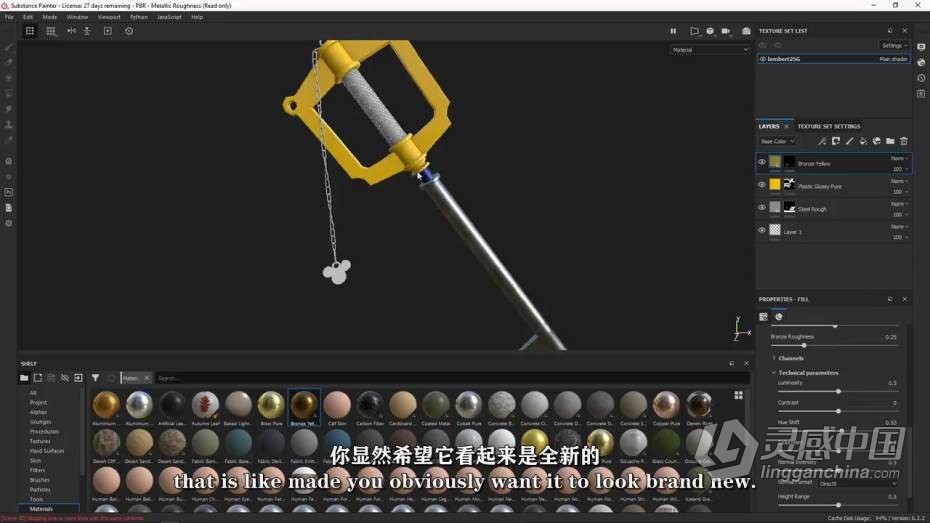
Task: Select the Calf Skin material thumbnail
Action: [x=337, y=408]
